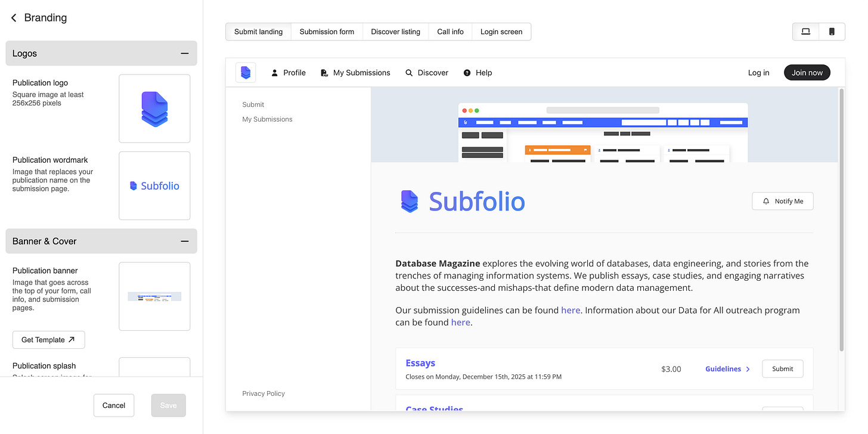Image resolution: width=868 pixels, height=434 pixels.
Task: Go back using the Branding back arrow
Action: [14, 18]
